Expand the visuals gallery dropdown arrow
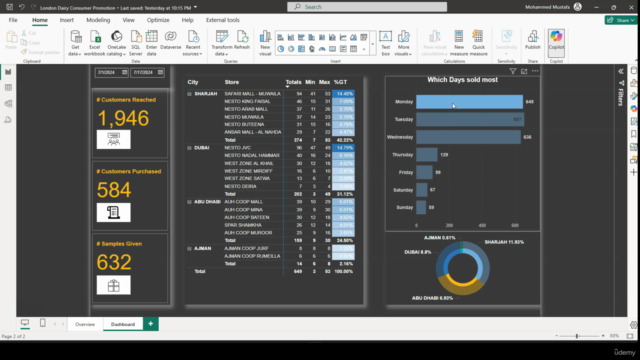 (x=372, y=44)
